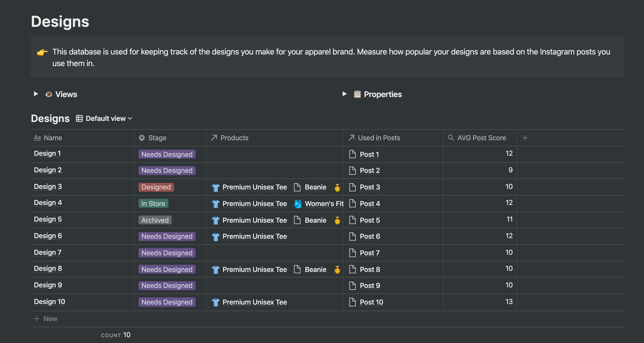The width and height of the screenshot is (644, 343).
Task: Click the clipboard icon beside Properties
Action: (x=357, y=94)
